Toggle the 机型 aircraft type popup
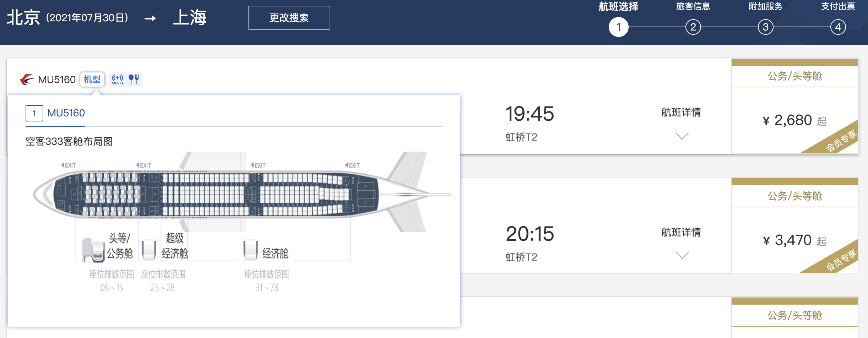This screenshot has width=868, height=338. [x=92, y=79]
